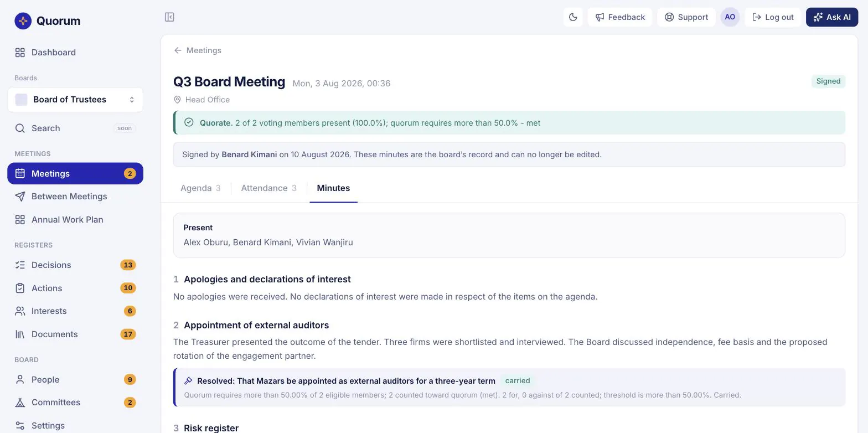Viewport: 868px width, 433px height.
Task: Open the AO user avatar
Action: pyautogui.click(x=730, y=17)
